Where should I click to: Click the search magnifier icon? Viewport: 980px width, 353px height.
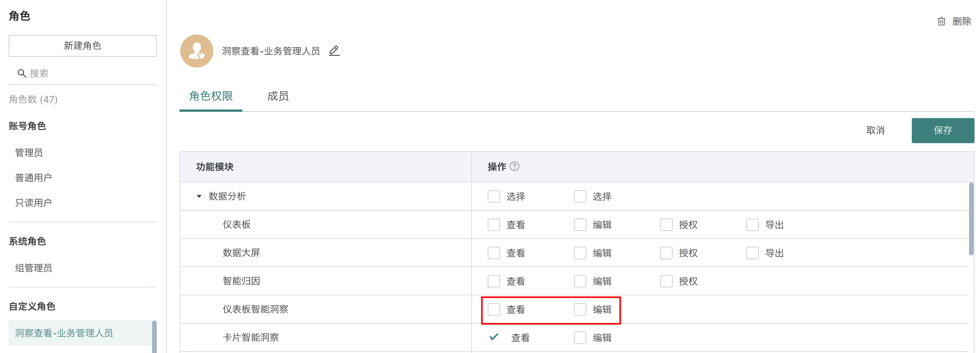[x=22, y=73]
